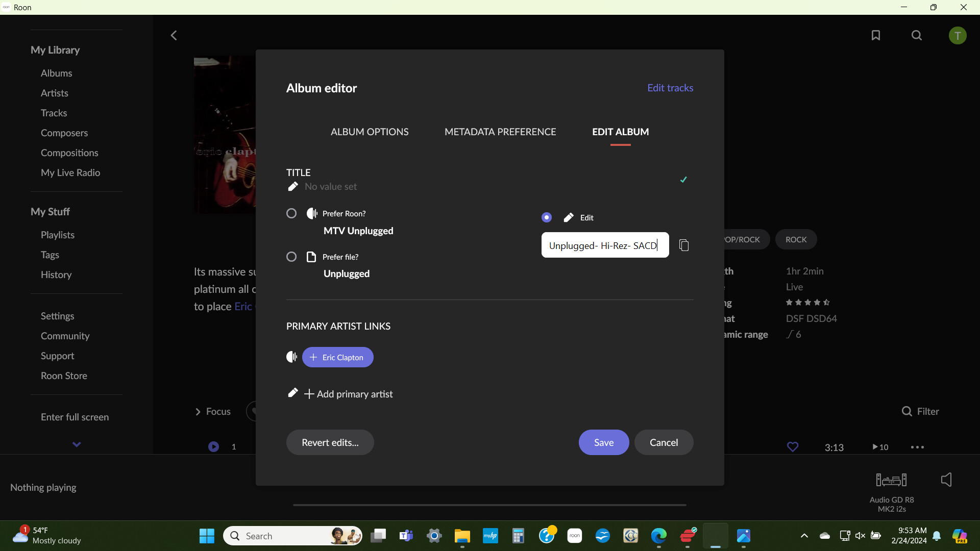Open Artists in My Library
980x551 pixels.
pyautogui.click(x=55, y=93)
